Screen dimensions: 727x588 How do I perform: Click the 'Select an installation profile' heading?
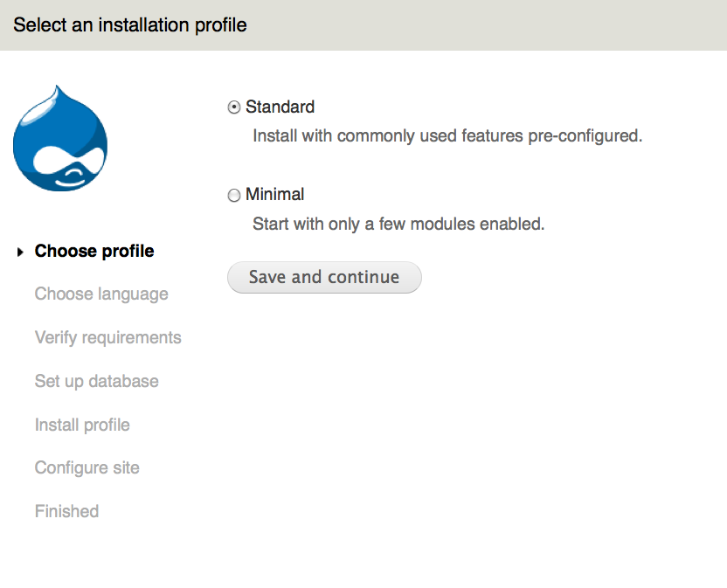tap(130, 25)
